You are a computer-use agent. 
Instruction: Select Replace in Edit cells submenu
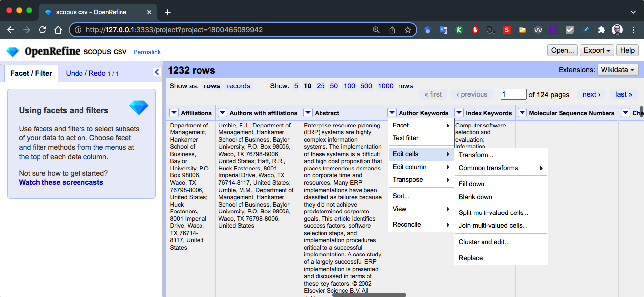tap(501, 258)
